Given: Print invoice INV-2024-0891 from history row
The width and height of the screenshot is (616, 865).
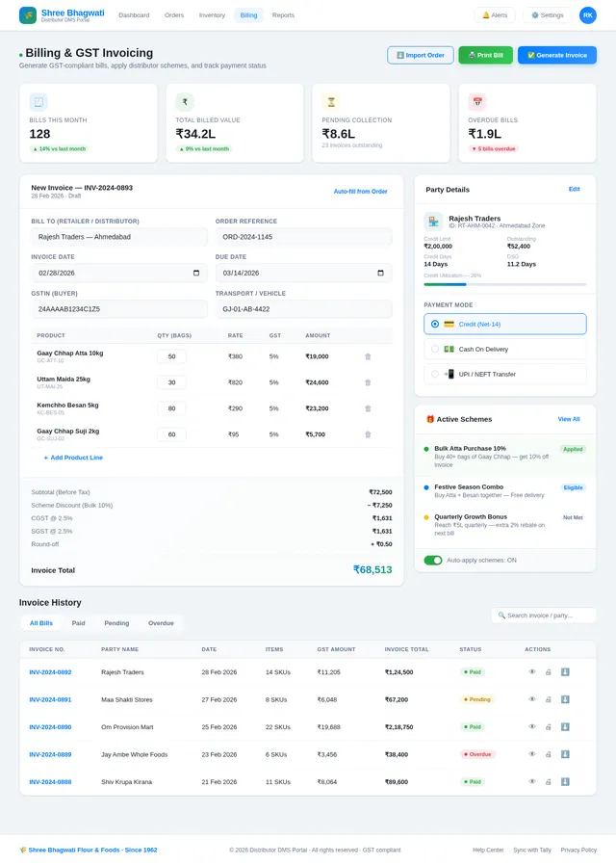Looking at the screenshot, I should point(549,700).
